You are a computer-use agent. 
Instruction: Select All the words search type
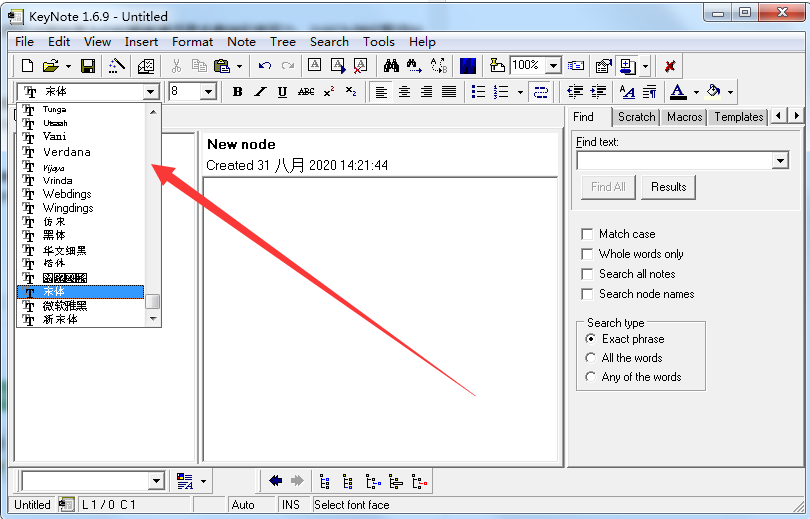click(x=590, y=358)
